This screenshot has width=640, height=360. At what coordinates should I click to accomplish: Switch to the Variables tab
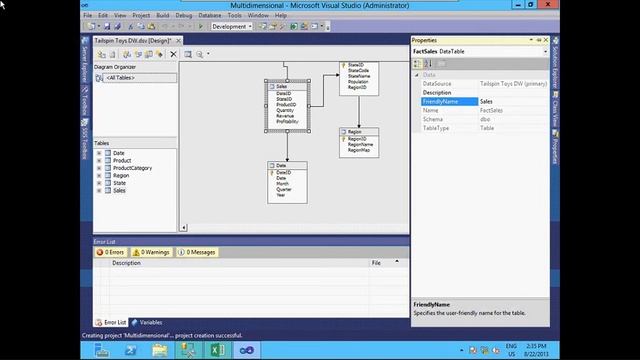click(x=147, y=322)
